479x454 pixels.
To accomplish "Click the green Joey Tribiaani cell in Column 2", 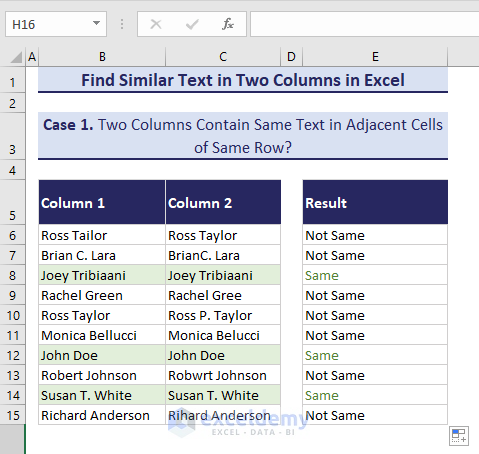I will [223, 275].
